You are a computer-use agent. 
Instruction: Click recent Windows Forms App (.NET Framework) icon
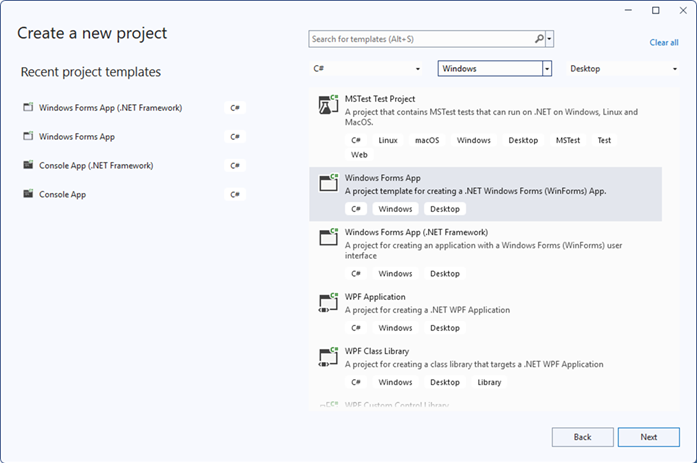(x=28, y=107)
